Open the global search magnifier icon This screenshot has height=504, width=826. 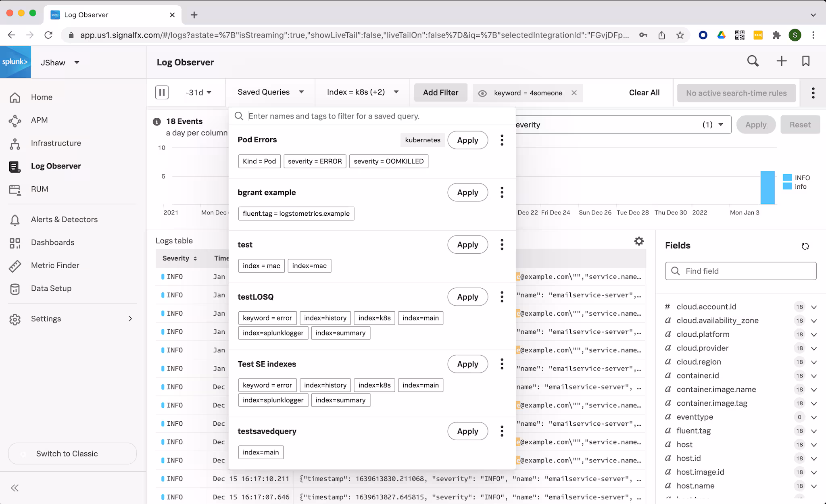753,61
